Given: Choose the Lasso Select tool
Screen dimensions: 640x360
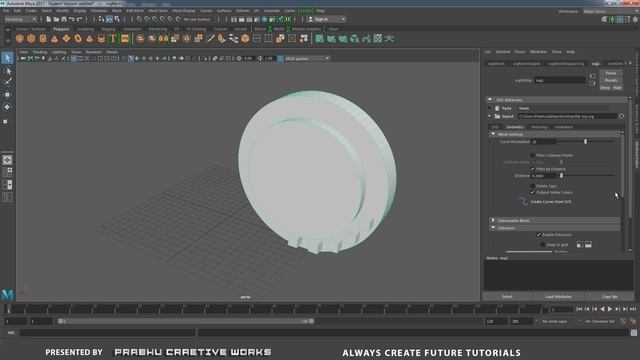Looking at the screenshot, I should tap(7, 71).
